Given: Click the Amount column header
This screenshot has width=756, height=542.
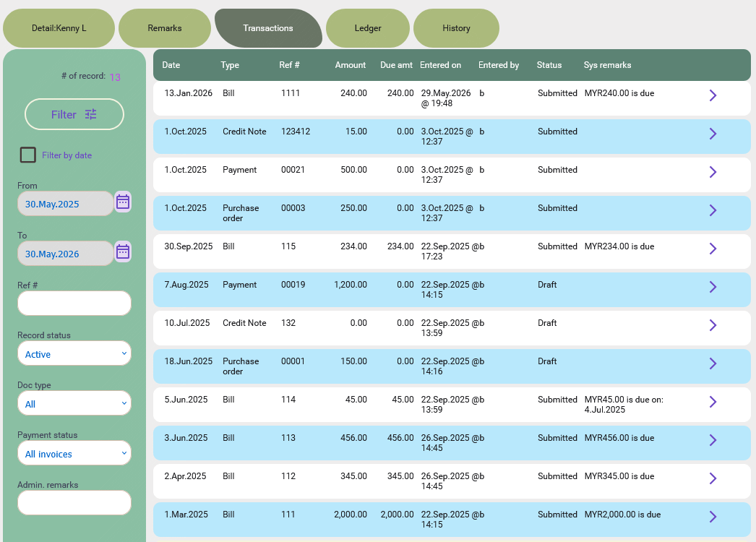Looking at the screenshot, I should [351, 65].
